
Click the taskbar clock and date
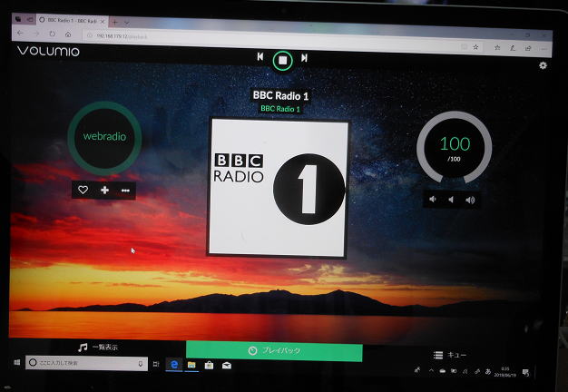[x=505, y=372]
